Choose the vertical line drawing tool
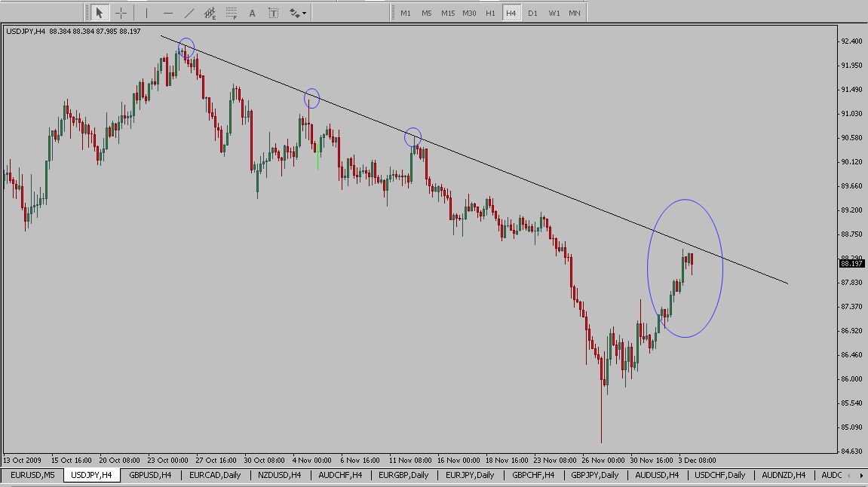868x487 pixels. 146,13
